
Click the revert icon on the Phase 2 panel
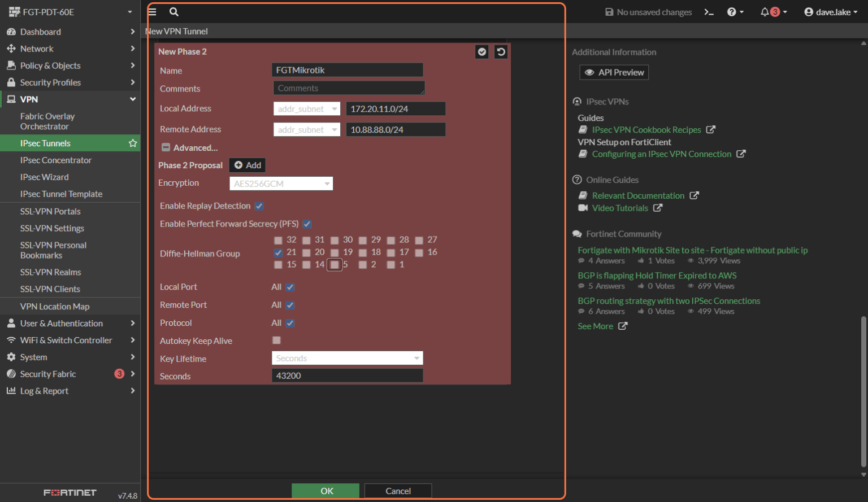(x=501, y=51)
